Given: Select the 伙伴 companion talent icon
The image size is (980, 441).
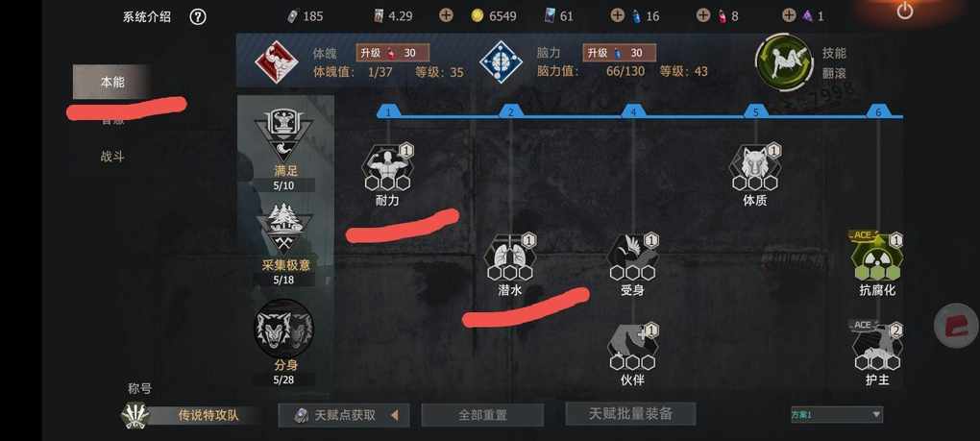Looking at the screenshot, I should (x=633, y=347).
